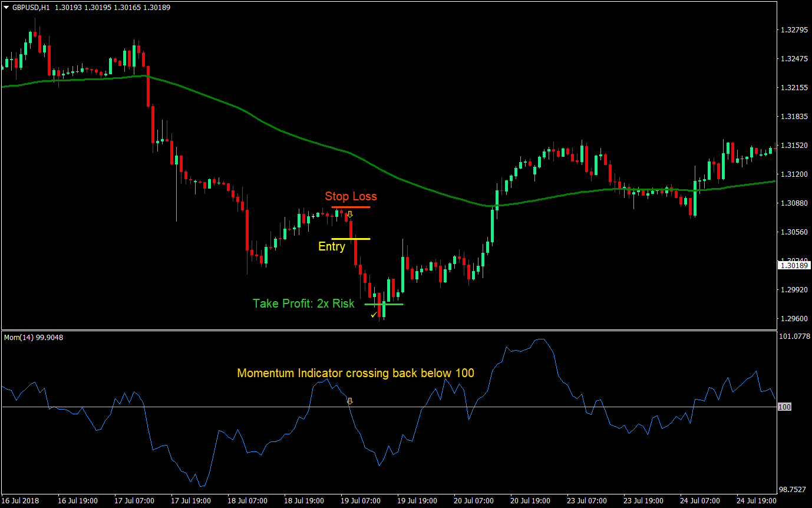Click the '20 Jul 07:00' time axis label
Viewport: 812px width, 508px height.
click(474, 501)
